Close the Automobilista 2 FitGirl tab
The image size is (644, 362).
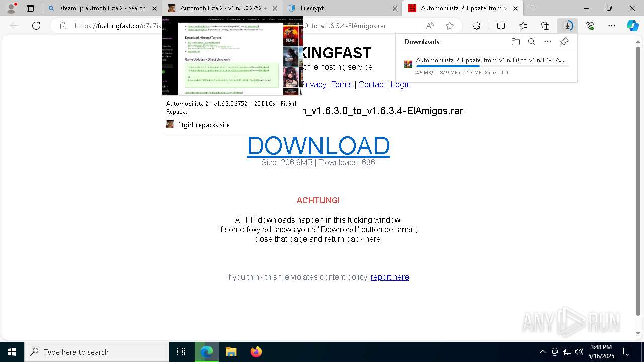(x=275, y=8)
